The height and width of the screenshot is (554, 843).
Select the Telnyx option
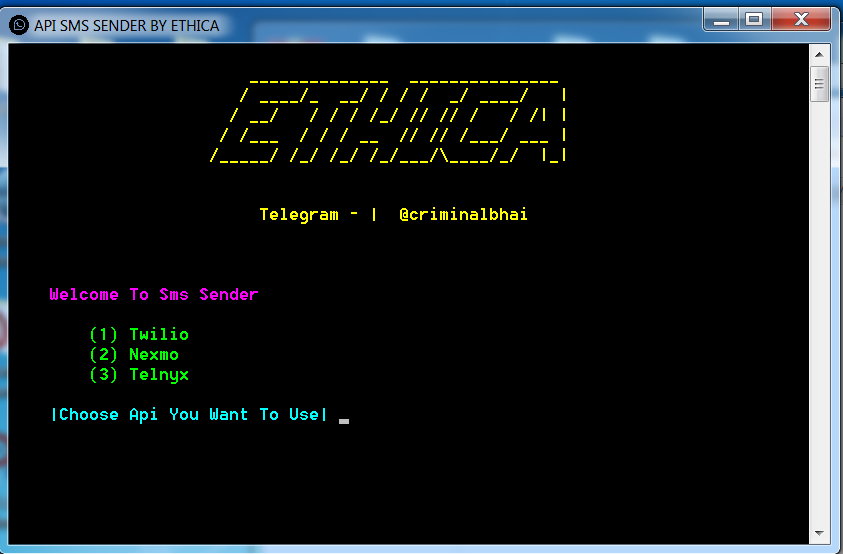pos(158,375)
